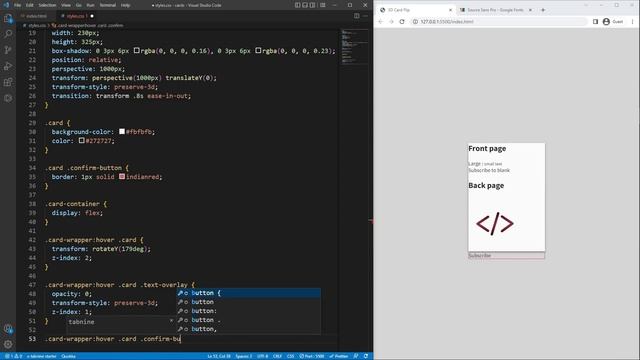
Task: Click the Subscribe button below the card
Action: [506, 256]
